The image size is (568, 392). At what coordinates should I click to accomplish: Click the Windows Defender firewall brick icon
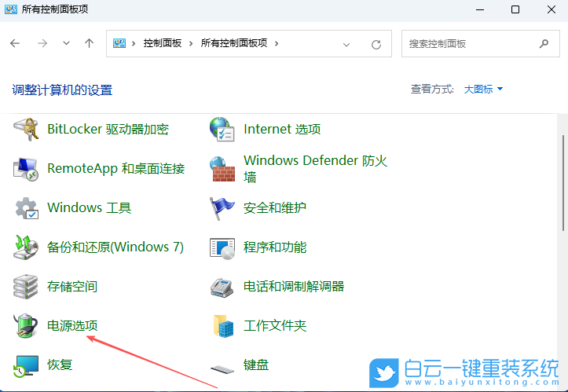pyautogui.click(x=222, y=169)
